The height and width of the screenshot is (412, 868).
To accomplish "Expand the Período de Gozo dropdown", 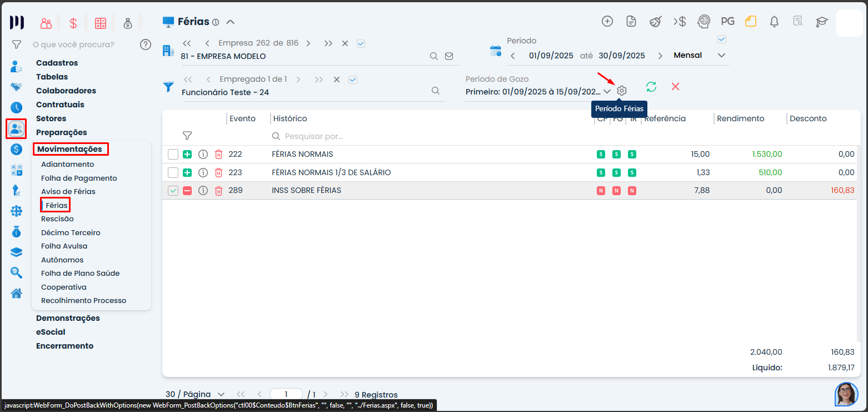I will coord(607,92).
